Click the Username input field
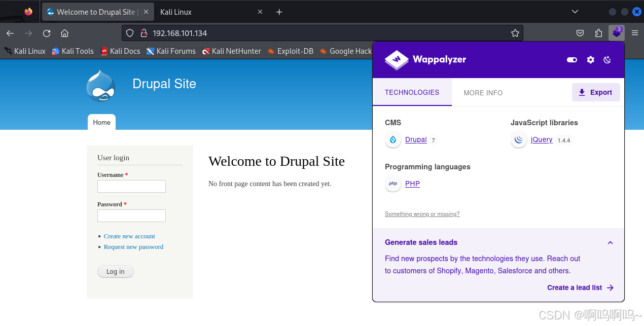644x326 pixels. 131,186
